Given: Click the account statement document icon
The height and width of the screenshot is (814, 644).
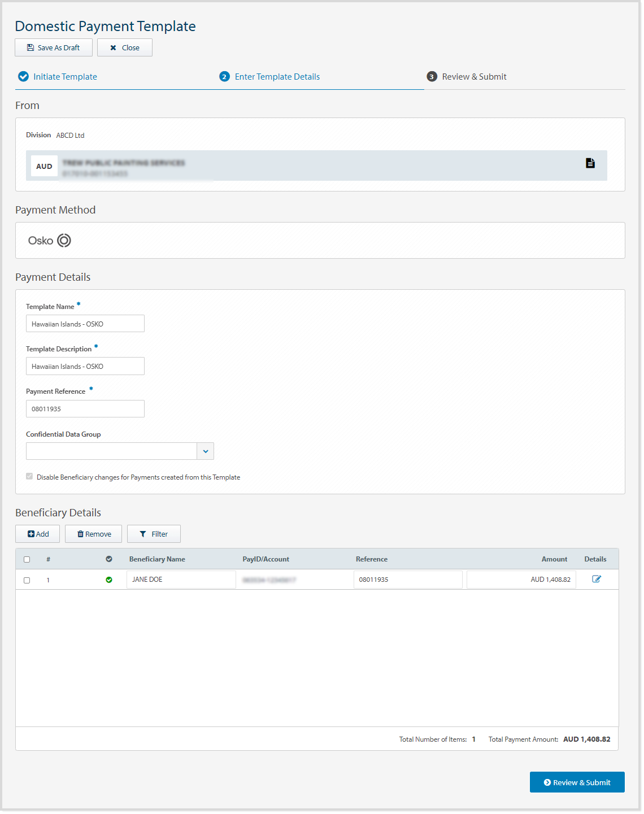Looking at the screenshot, I should pyautogui.click(x=590, y=163).
